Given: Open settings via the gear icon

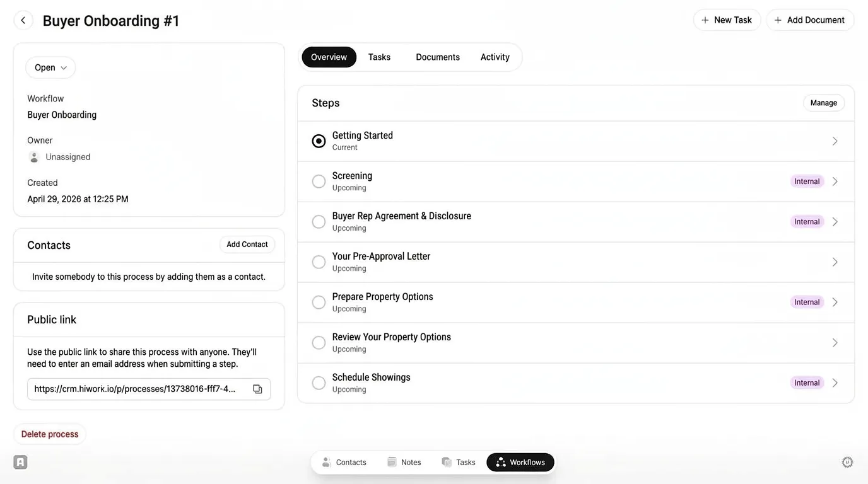Looking at the screenshot, I should click(x=848, y=463).
